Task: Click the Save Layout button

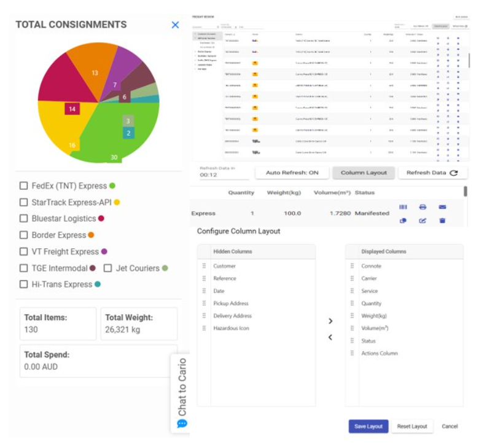Action: (x=368, y=426)
